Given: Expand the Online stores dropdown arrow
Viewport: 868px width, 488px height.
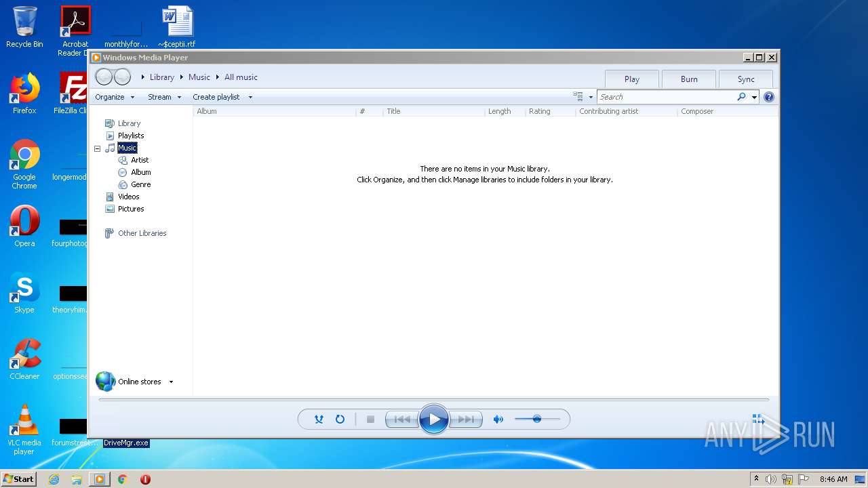Looking at the screenshot, I should pyautogui.click(x=171, y=382).
